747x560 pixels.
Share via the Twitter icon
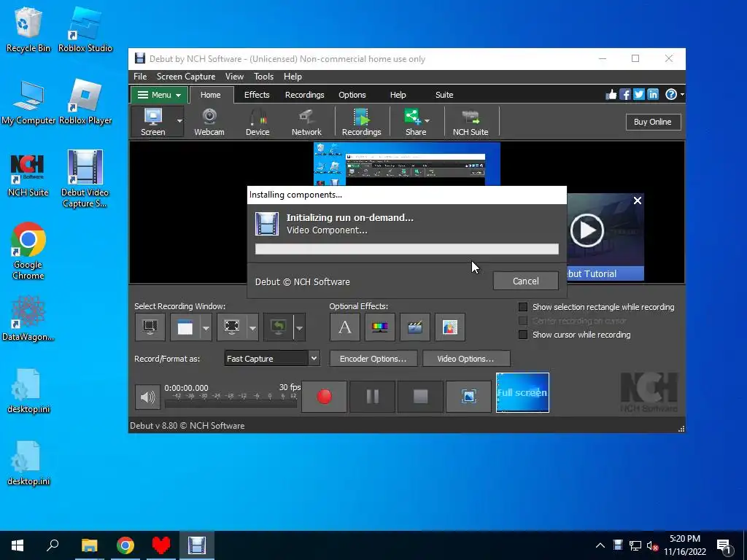pyautogui.click(x=639, y=94)
